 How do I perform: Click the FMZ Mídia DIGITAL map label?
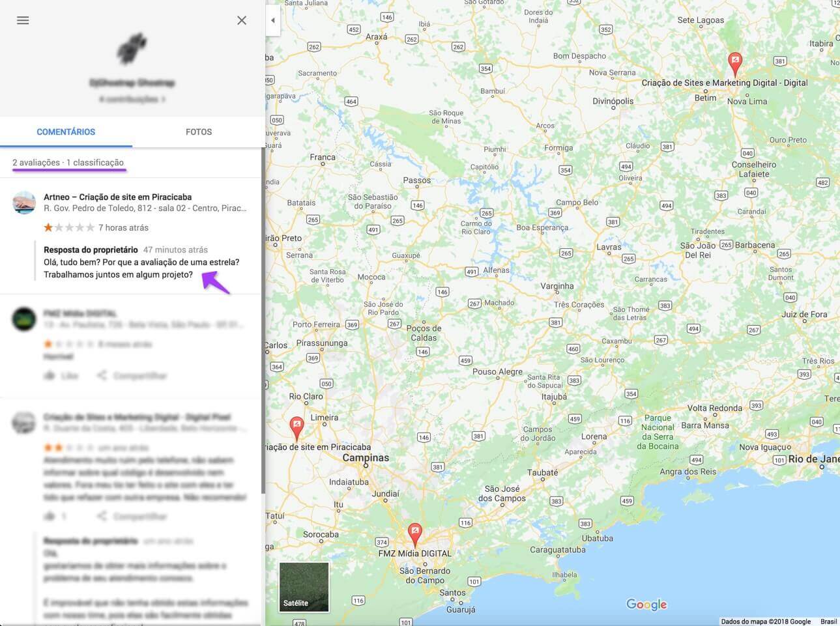point(414,553)
